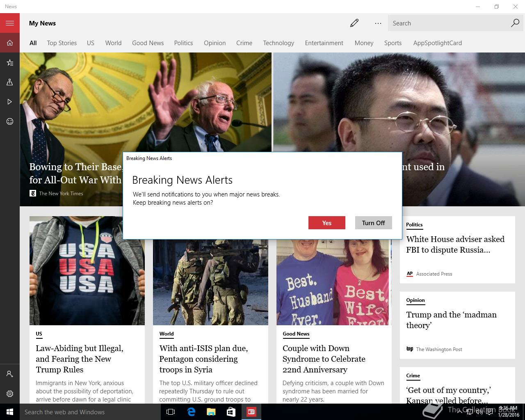Image resolution: width=525 pixels, height=420 pixels.
Task: Click the Opinion label on side card
Action: [415, 300]
